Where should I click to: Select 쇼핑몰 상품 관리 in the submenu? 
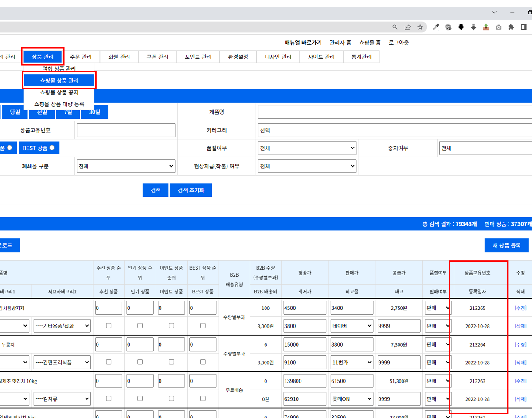tap(59, 81)
